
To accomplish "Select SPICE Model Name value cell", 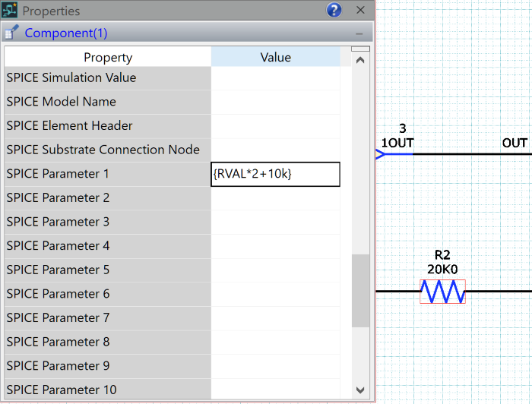I will pyautogui.click(x=275, y=102).
